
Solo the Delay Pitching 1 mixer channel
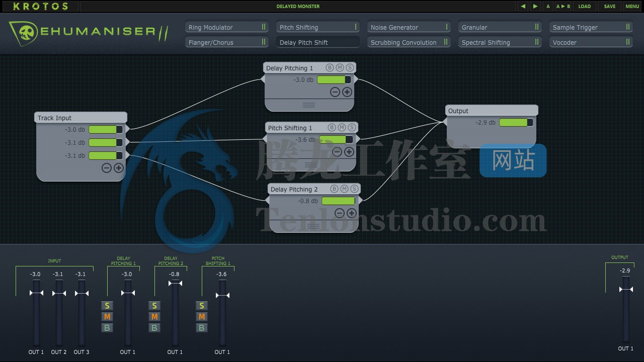[107, 306]
